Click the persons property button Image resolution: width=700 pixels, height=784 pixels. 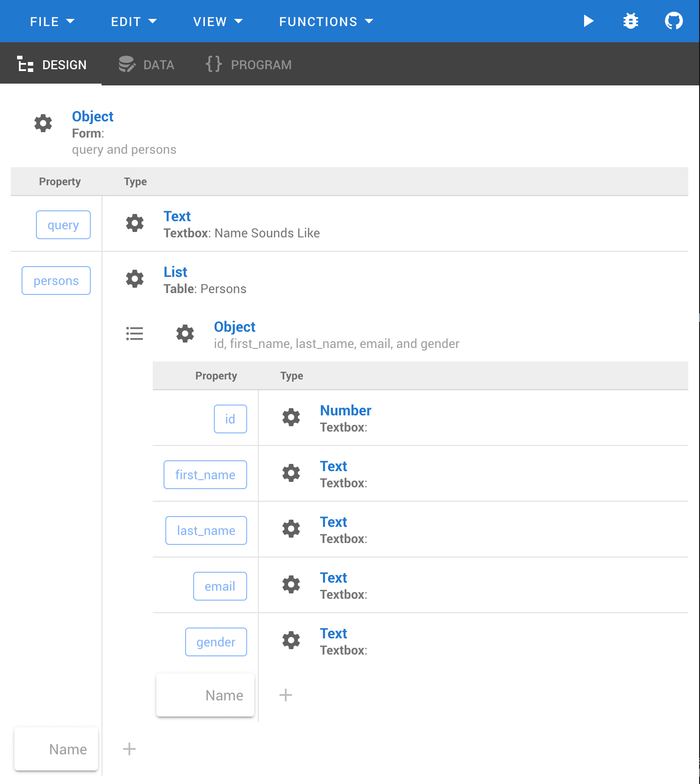pos(56,281)
